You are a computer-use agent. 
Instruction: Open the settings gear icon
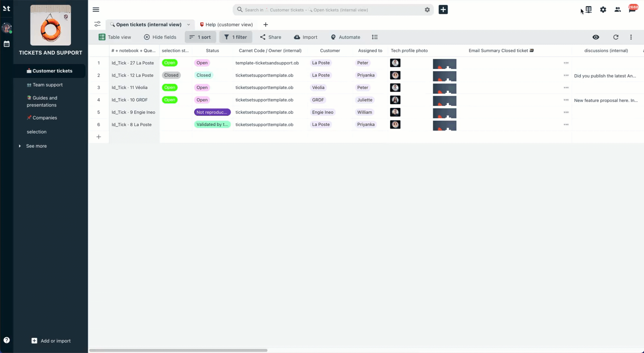(x=603, y=10)
